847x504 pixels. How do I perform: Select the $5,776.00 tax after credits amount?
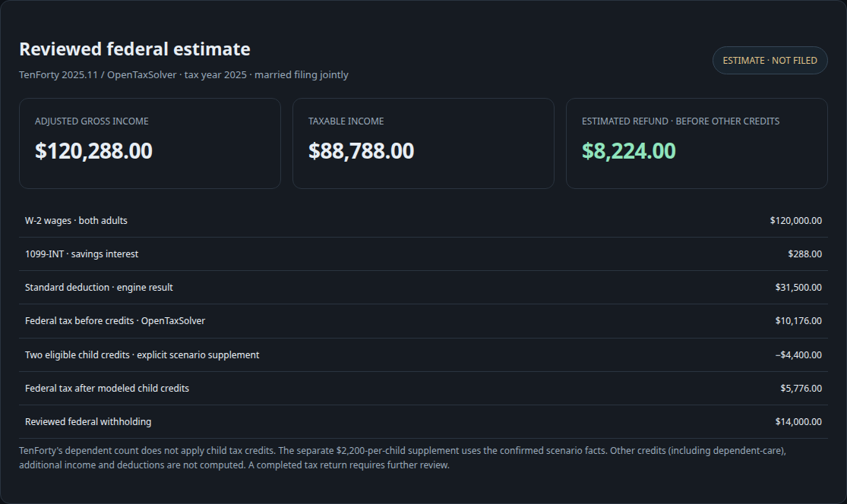(801, 389)
